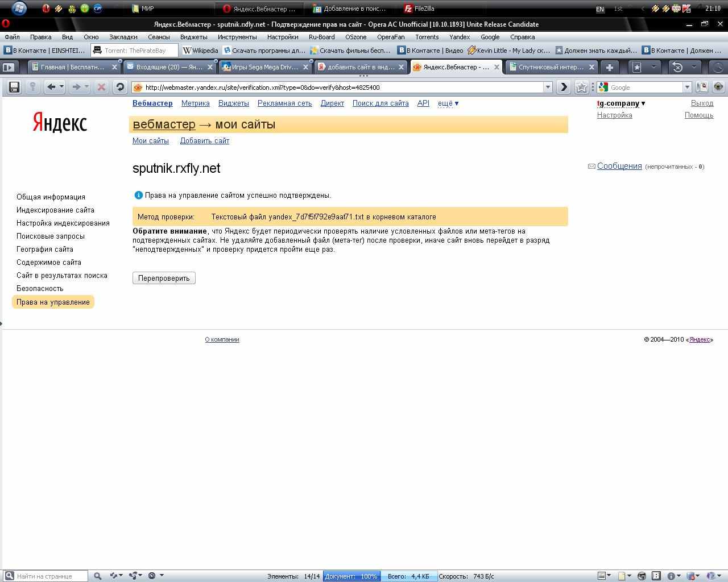The image size is (728, 582).
Task: Expand the ещё dropdown in Yandex navigation
Action: [x=448, y=103]
